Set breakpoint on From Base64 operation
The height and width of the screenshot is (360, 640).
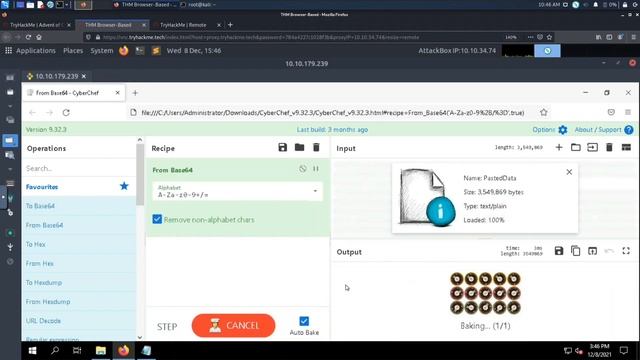pos(316,169)
